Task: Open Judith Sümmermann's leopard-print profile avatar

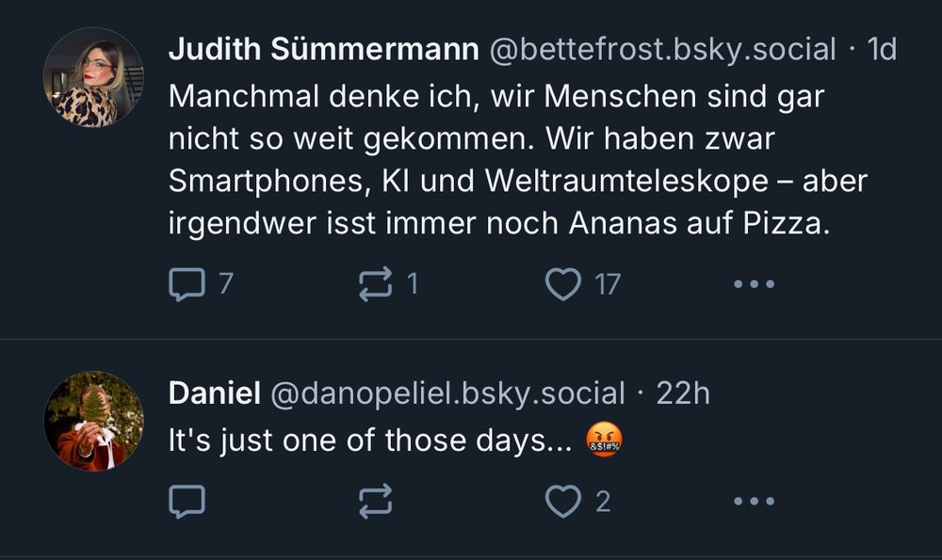Action: pyautogui.click(x=93, y=77)
